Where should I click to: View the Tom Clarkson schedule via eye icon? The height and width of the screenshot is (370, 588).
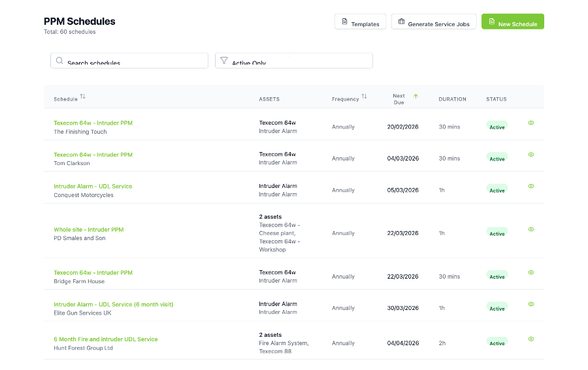(x=531, y=155)
